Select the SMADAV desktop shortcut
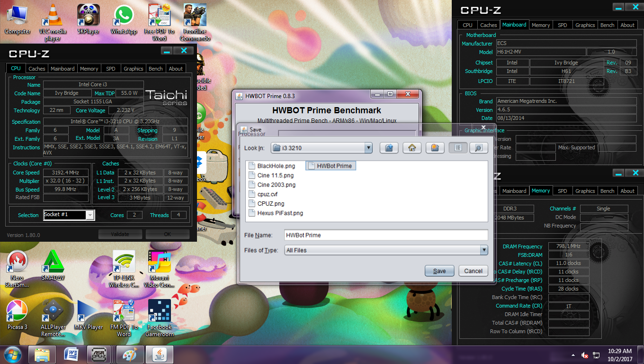The height and width of the screenshot is (364, 644). 53,265
